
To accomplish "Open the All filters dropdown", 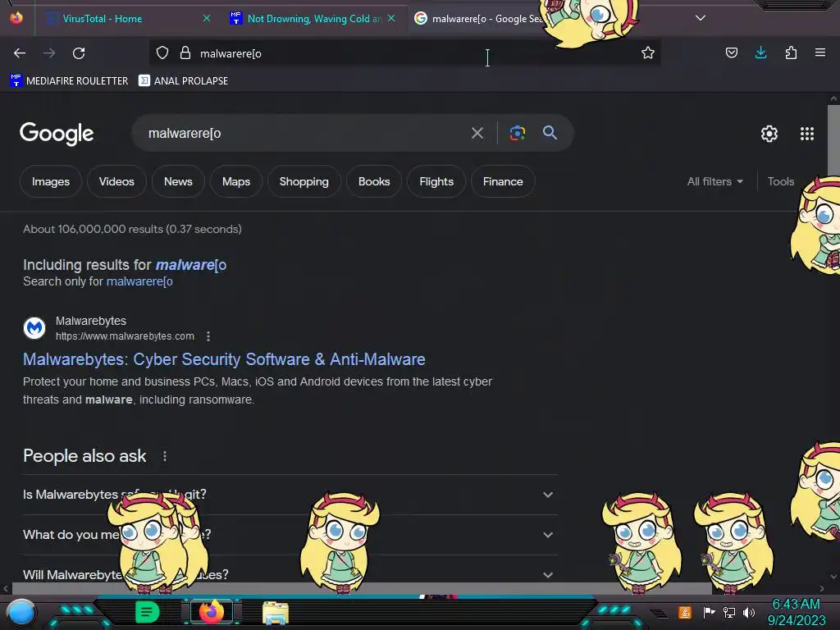I will click(x=714, y=181).
